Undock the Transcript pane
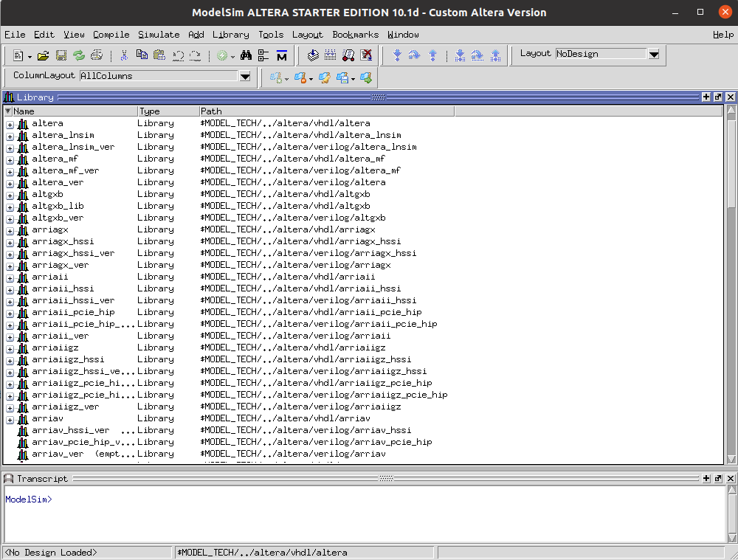 (718, 478)
